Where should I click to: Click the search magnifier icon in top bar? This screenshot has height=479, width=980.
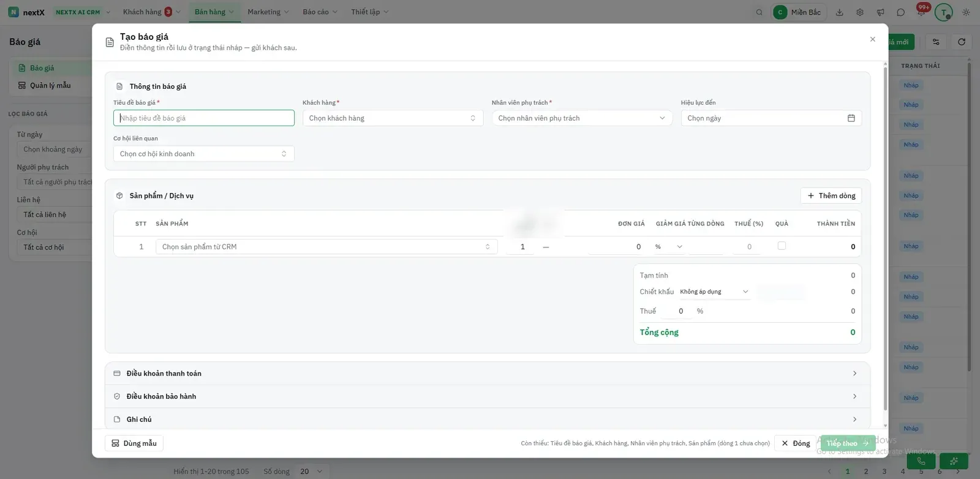pos(759,12)
